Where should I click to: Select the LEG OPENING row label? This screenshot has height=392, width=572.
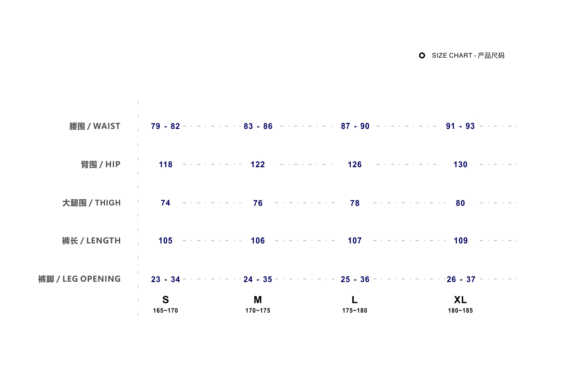click(x=79, y=279)
